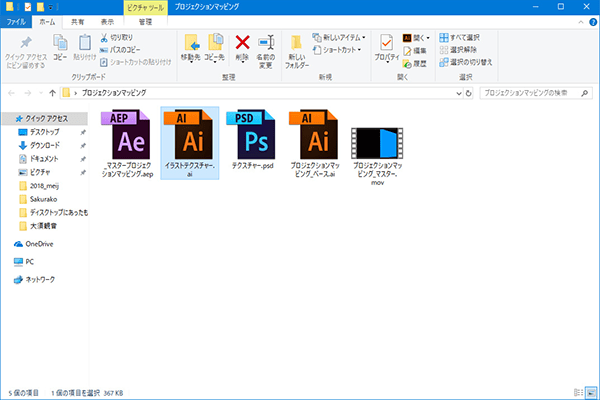
Task: Select テクスチャー.psd Photoshop file
Action: (253, 139)
